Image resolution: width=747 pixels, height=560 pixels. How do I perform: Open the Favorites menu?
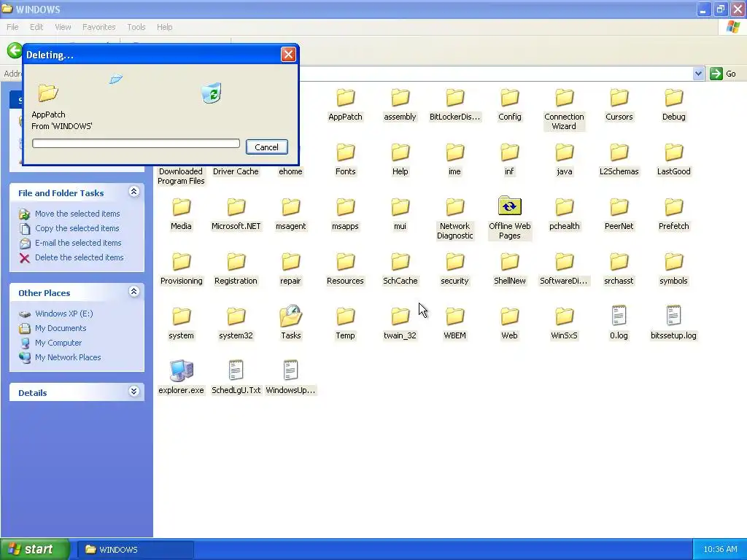99,27
